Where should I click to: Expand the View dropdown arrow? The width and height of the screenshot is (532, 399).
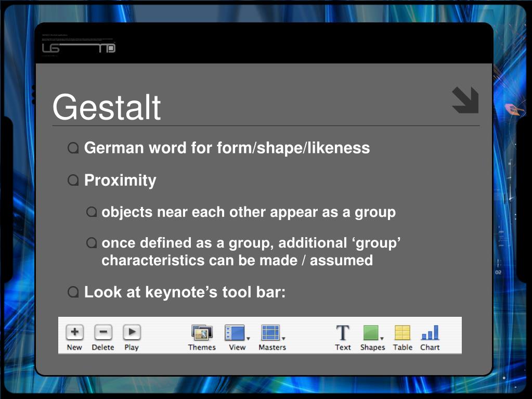click(x=249, y=339)
